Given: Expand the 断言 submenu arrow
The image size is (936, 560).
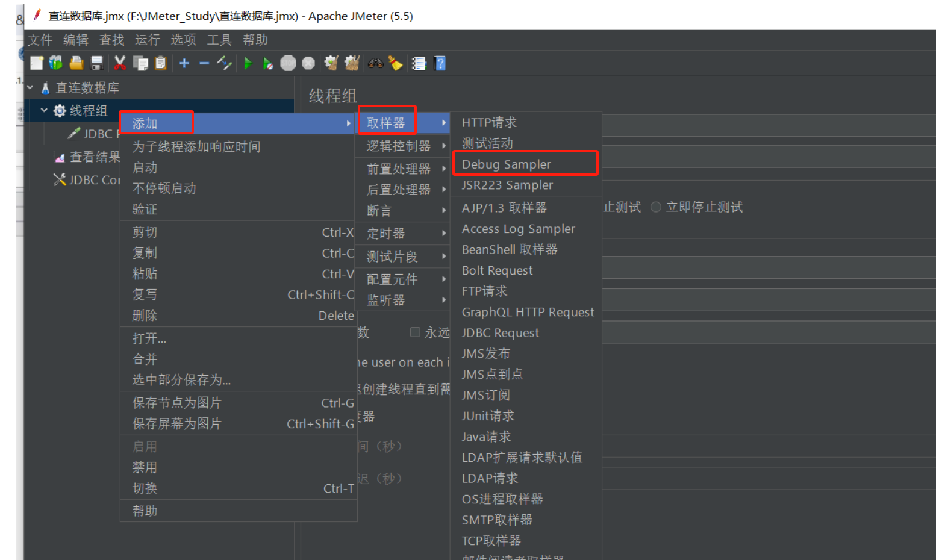Looking at the screenshot, I should click(444, 210).
